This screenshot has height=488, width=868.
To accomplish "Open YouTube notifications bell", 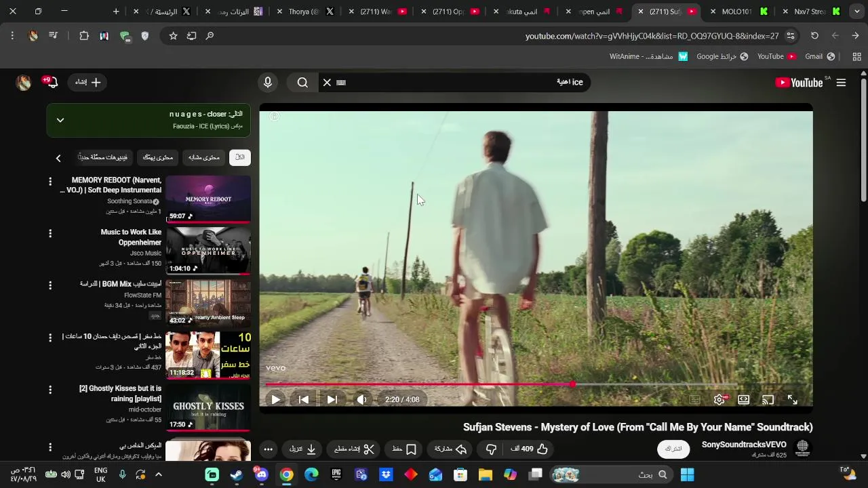I will point(52,82).
